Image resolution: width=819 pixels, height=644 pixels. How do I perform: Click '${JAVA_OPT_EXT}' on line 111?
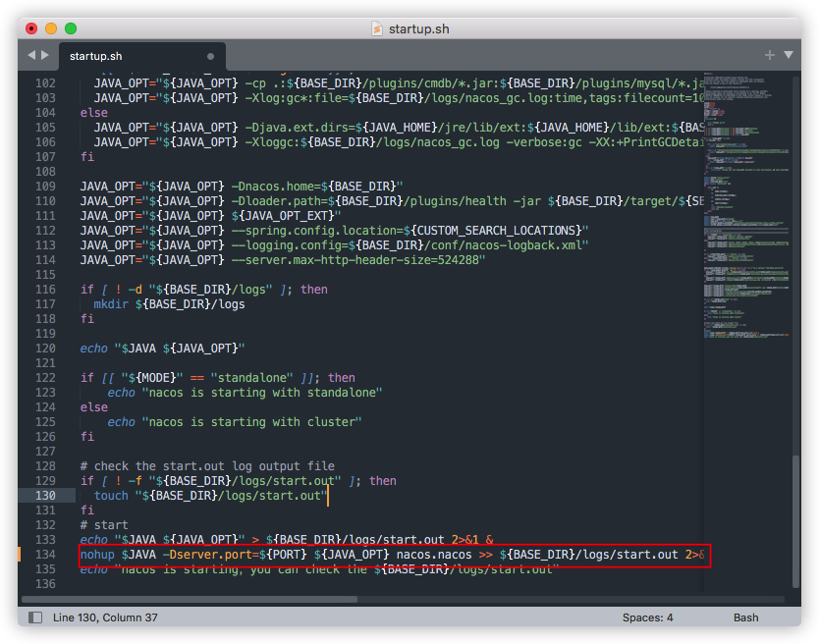283,216
